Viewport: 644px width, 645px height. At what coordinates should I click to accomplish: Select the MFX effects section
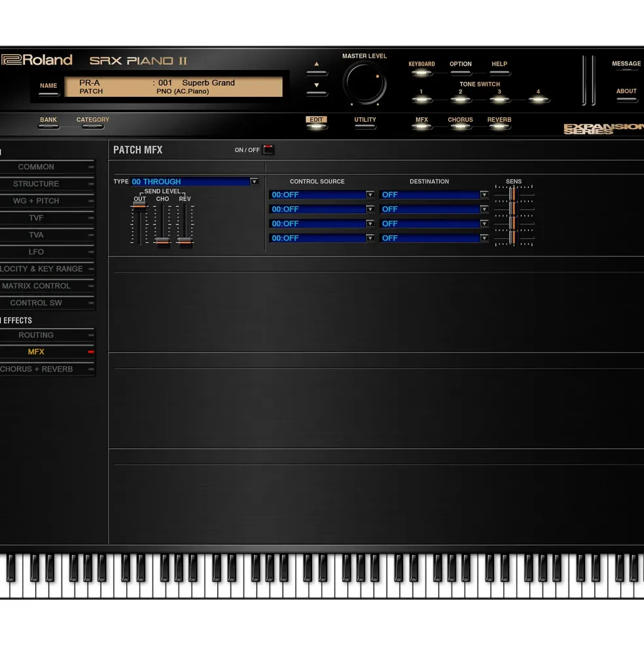click(x=47, y=352)
